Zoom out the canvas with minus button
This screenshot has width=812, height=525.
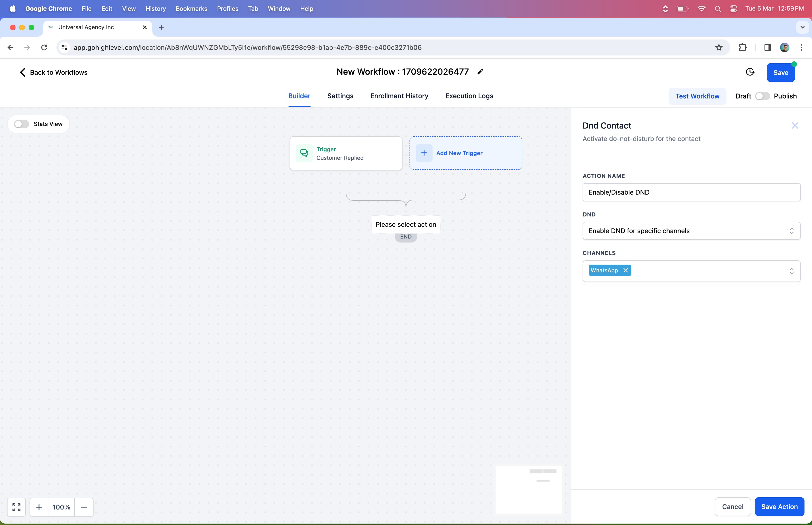pos(84,507)
